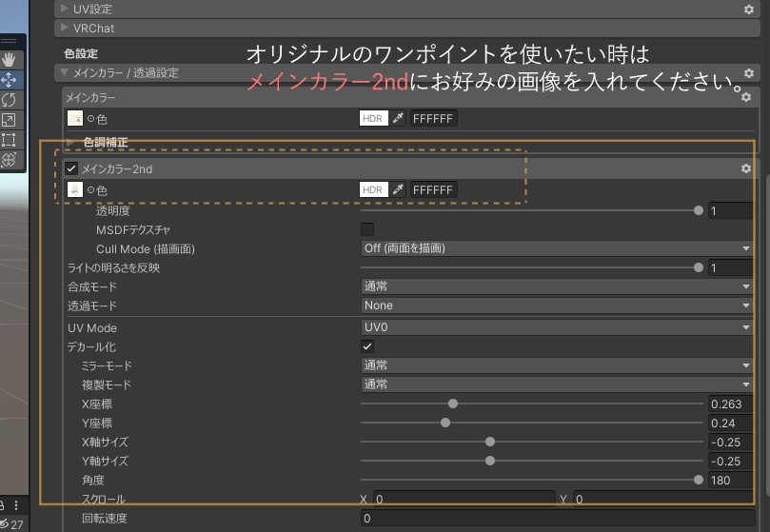Select the Move tool
The width and height of the screenshot is (770, 532).
pos(9,80)
